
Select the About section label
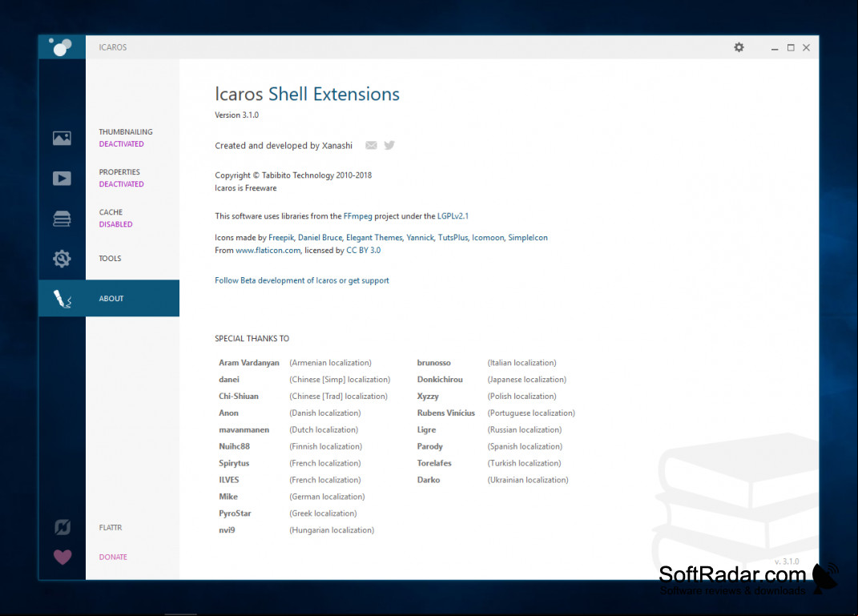coord(111,299)
